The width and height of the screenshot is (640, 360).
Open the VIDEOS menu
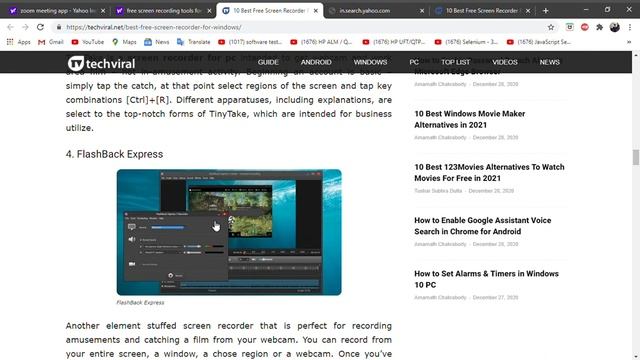pyautogui.click(x=504, y=62)
